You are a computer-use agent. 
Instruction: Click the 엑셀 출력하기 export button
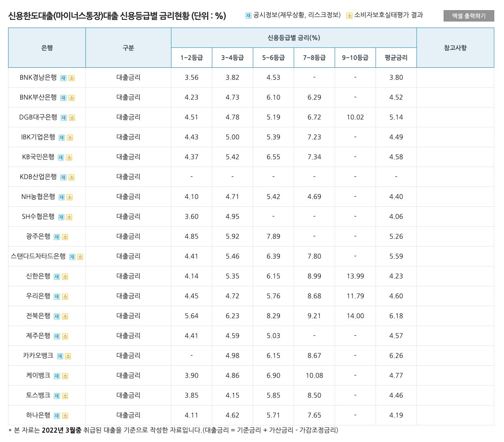[469, 16]
